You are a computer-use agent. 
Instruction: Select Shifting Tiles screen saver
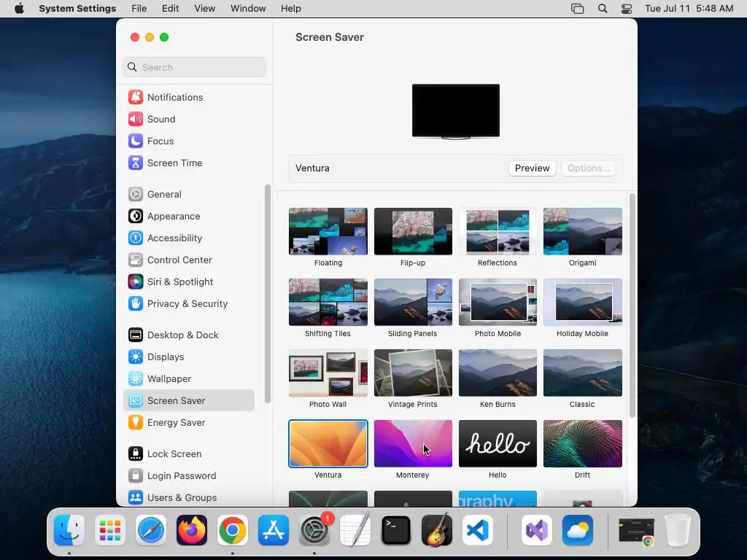328,303
